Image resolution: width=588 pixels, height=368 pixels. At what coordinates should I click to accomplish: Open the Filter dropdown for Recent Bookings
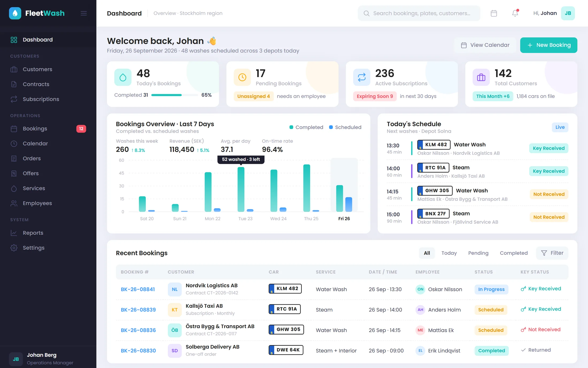click(x=552, y=253)
